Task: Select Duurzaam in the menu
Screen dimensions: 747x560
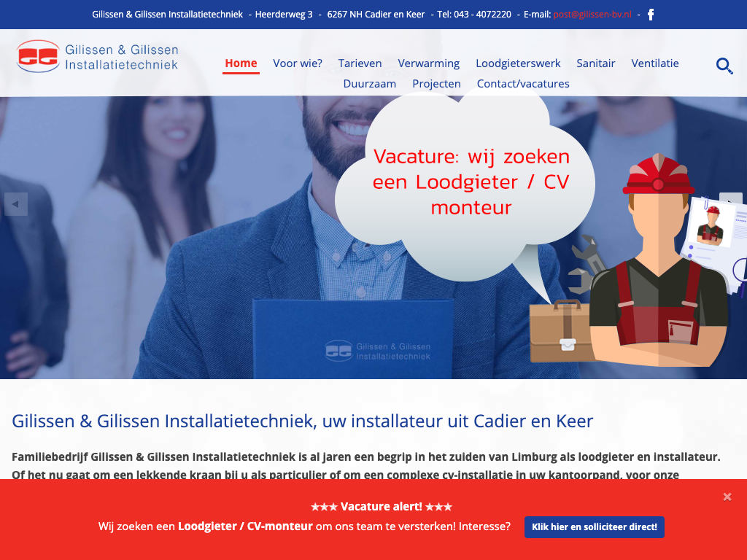Action: [370, 84]
